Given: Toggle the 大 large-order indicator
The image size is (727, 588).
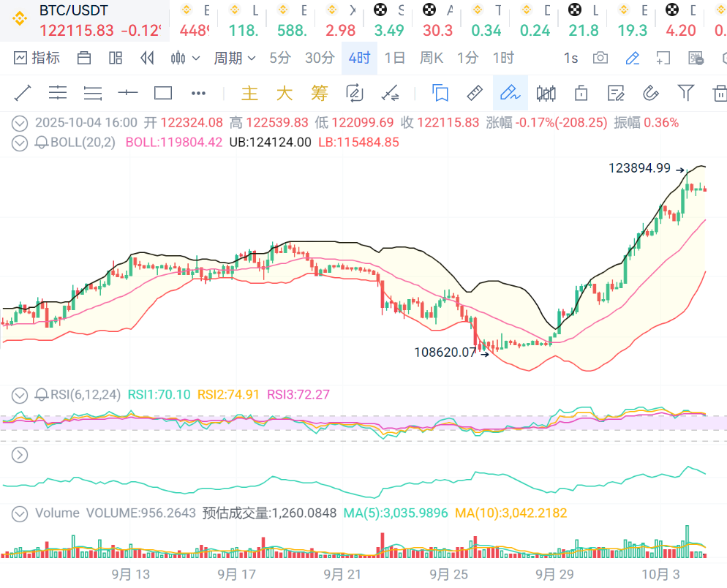Looking at the screenshot, I should [285, 93].
